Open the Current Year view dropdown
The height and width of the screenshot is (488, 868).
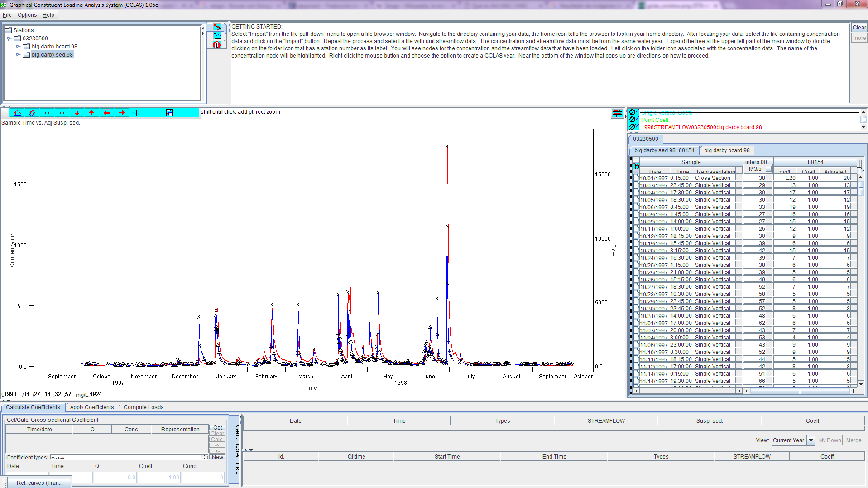(811, 440)
